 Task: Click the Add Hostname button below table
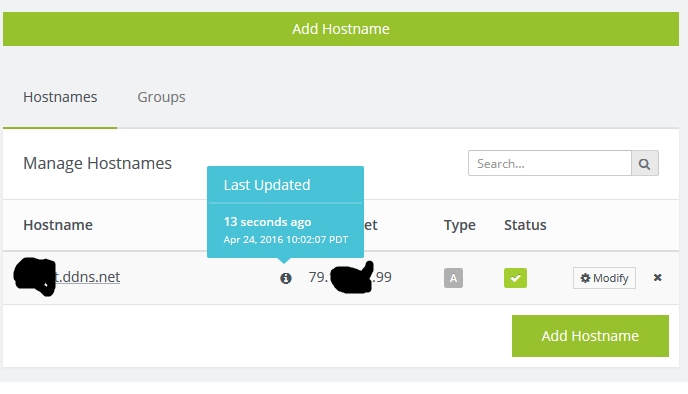click(590, 336)
